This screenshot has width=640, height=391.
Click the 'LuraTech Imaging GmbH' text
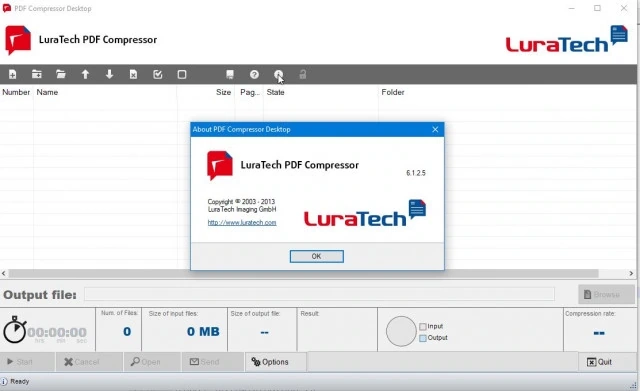242,209
